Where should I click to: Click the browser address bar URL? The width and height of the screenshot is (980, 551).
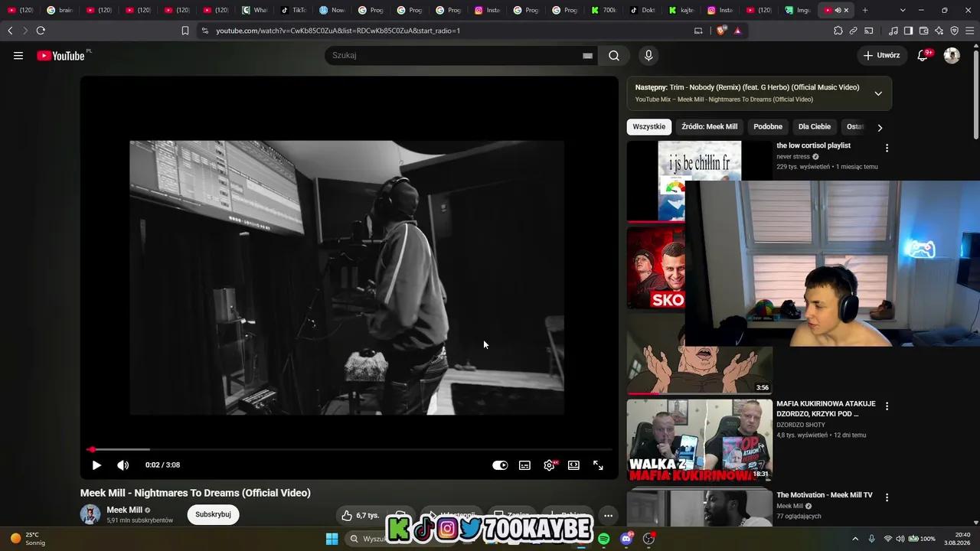[338, 31]
